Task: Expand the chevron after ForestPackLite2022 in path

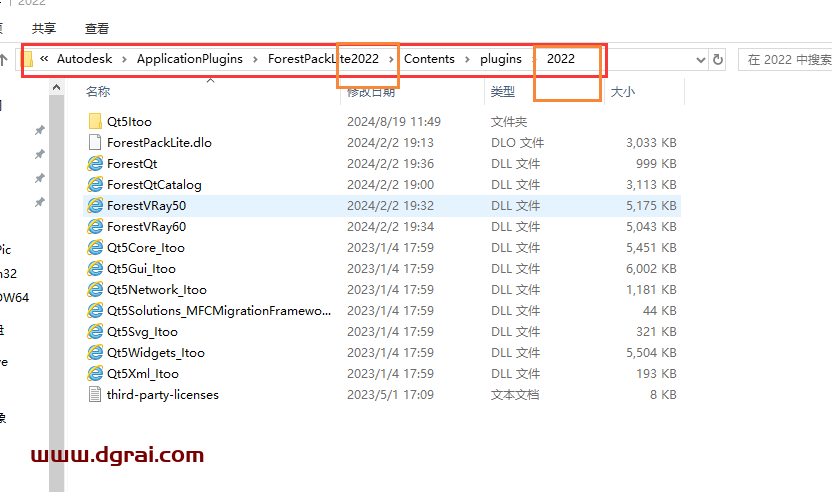Action: (391, 59)
